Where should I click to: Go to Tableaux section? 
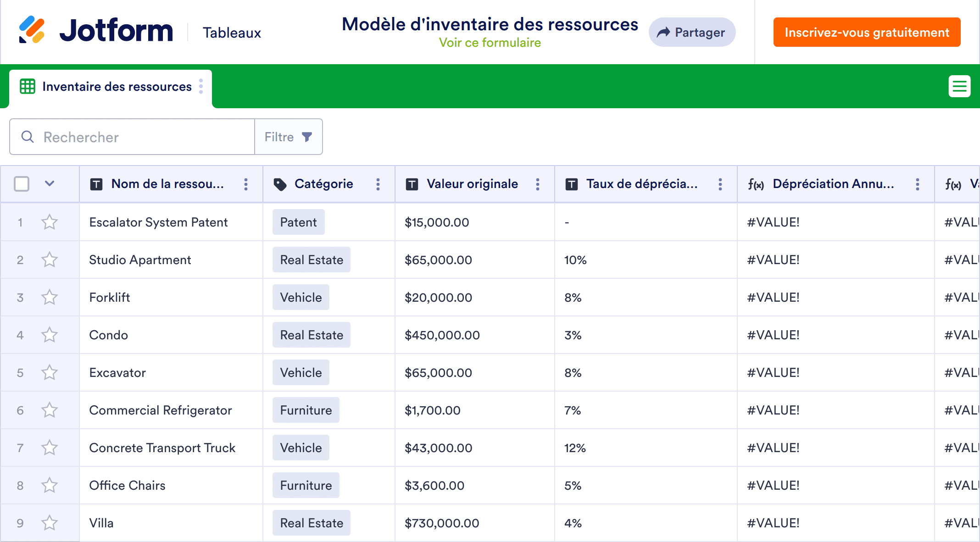tap(232, 33)
